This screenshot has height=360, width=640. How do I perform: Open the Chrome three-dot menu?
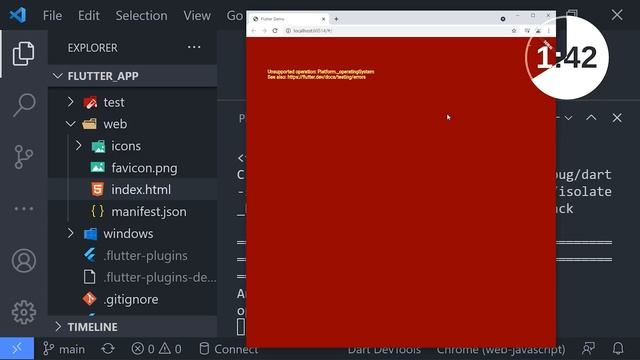549,31
